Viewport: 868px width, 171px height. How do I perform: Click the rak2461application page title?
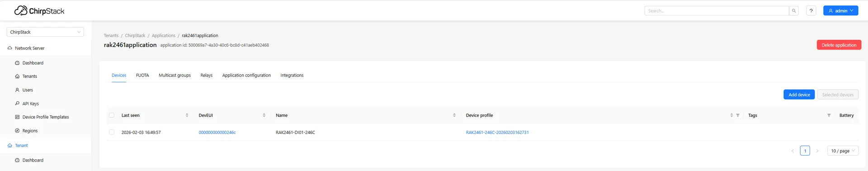[x=130, y=45]
